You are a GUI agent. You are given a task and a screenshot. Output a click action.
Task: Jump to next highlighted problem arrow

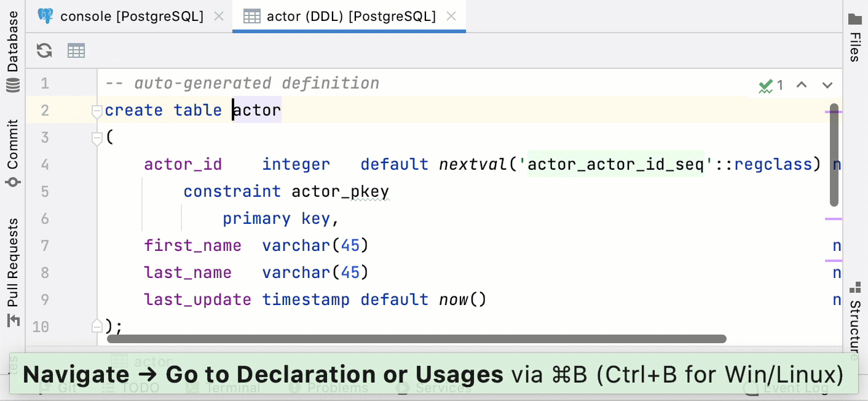[x=827, y=85]
